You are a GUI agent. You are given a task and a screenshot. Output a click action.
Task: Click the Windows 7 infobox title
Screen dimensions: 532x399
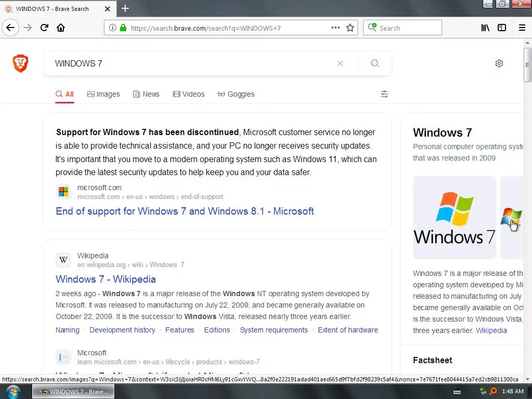pos(442,132)
